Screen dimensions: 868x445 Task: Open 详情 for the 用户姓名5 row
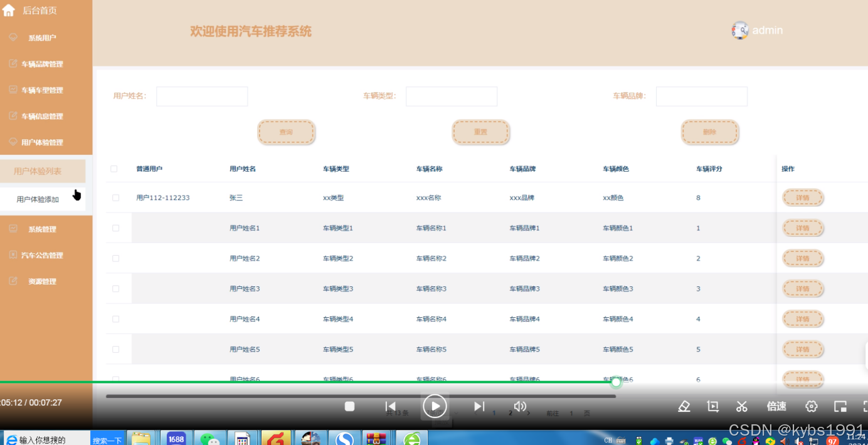(803, 349)
